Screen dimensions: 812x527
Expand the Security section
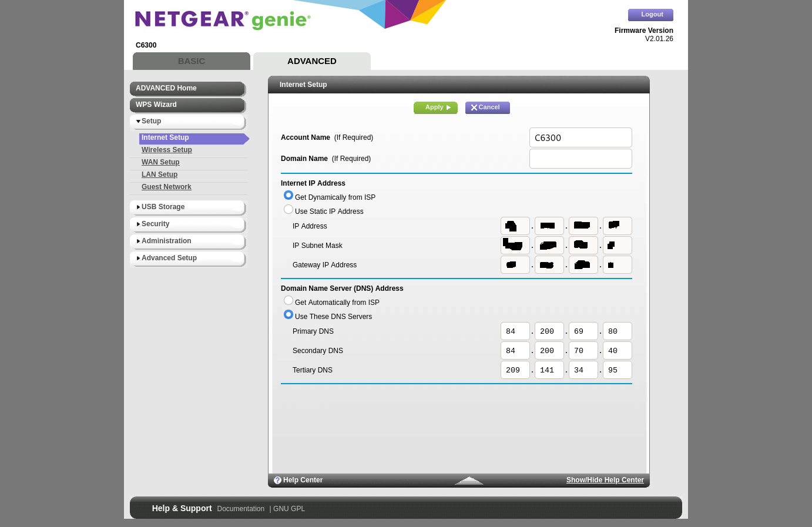coord(187,224)
